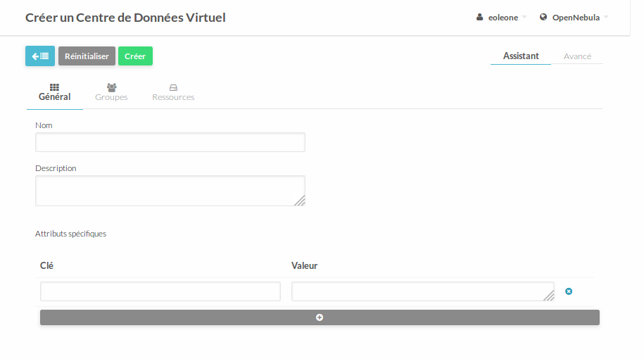The width and height of the screenshot is (644, 359).
Task: Focus the Nom input field
Action: point(170,142)
